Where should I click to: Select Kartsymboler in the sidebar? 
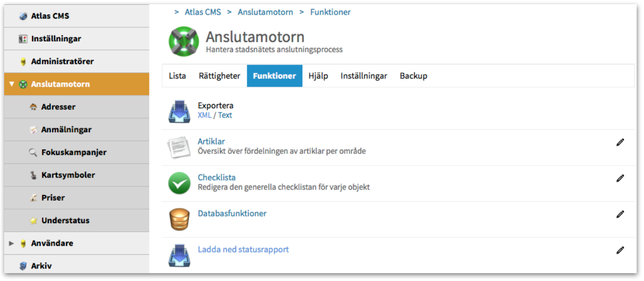[x=68, y=175]
